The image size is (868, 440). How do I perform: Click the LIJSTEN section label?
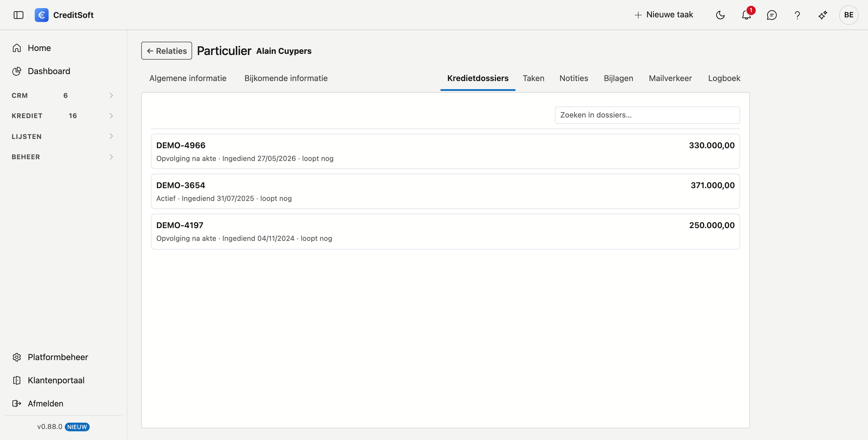point(27,137)
